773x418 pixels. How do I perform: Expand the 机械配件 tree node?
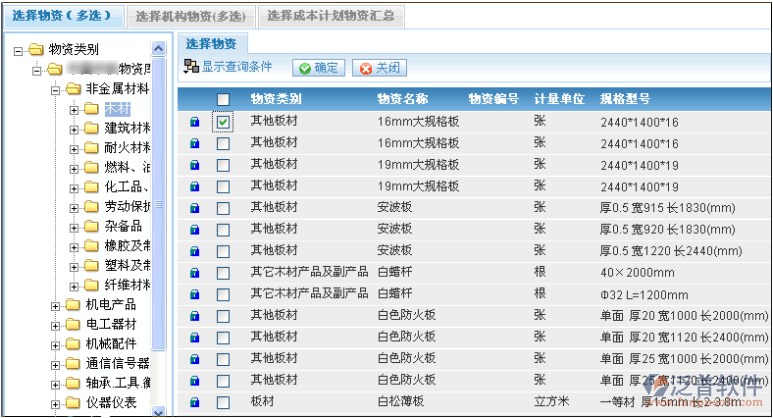[x=56, y=344]
